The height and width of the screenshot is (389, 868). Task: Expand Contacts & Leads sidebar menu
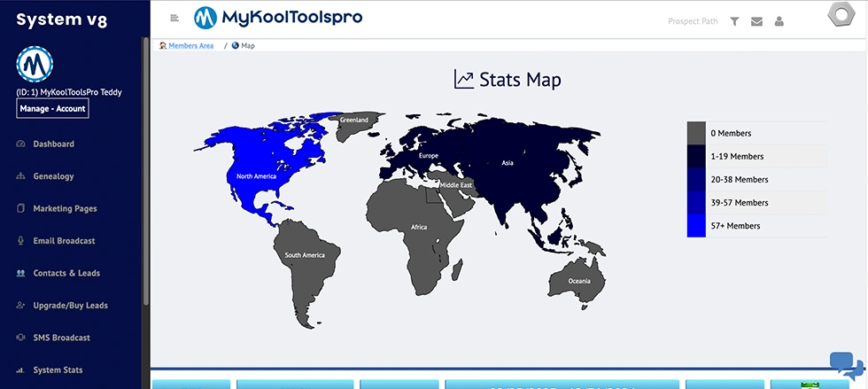tap(66, 274)
